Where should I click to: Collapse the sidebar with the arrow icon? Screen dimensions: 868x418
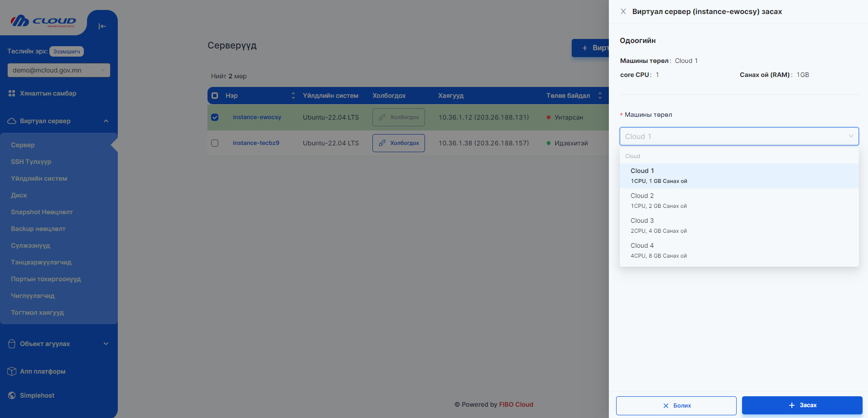point(102,26)
